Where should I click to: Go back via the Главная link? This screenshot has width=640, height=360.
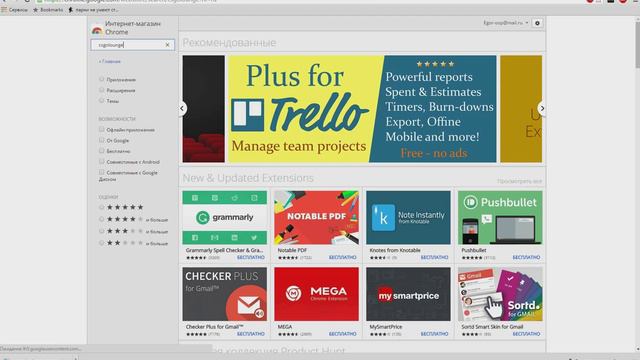click(110, 61)
